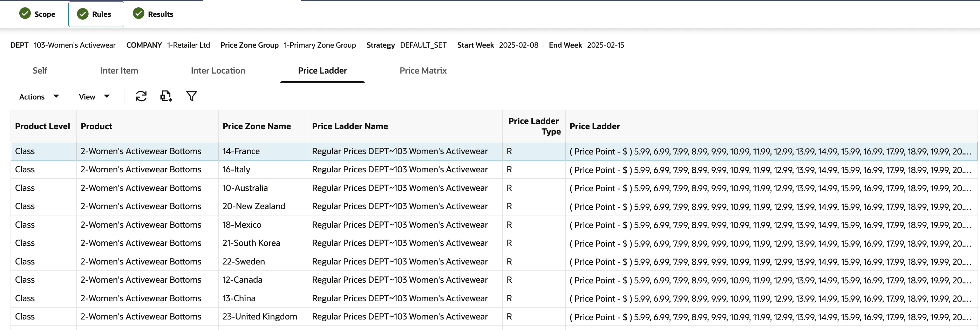Open the Inter Item tab
The height and width of the screenshot is (330, 980).
pyautogui.click(x=119, y=71)
